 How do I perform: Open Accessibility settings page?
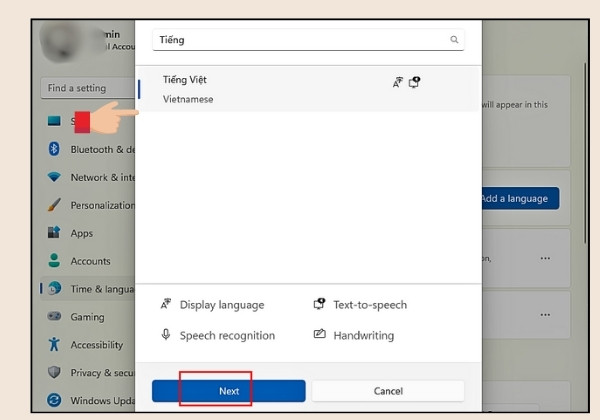(88, 345)
